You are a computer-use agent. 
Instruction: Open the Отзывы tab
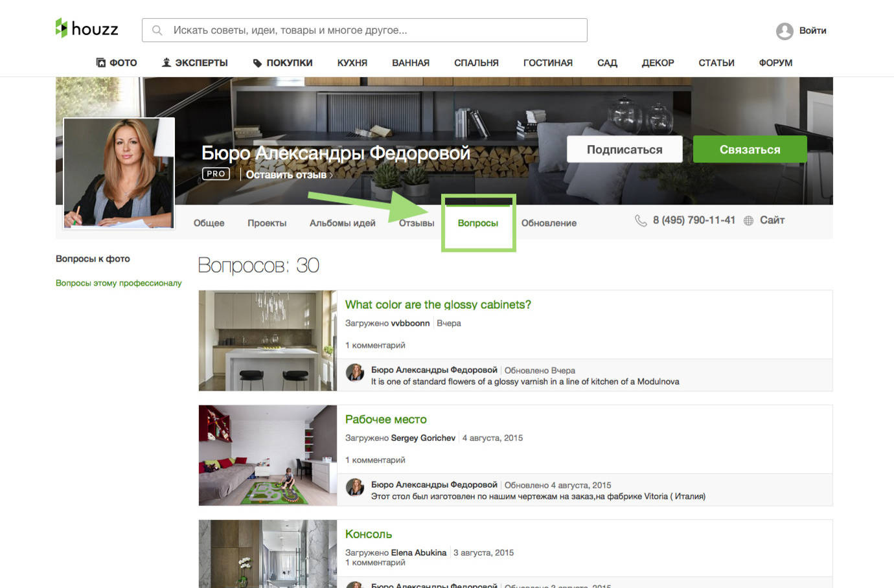click(416, 223)
